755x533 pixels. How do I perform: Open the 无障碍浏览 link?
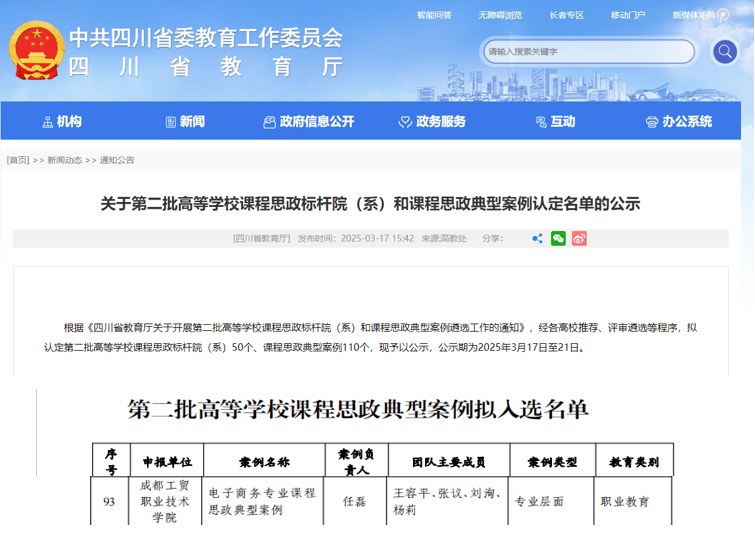pyautogui.click(x=500, y=15)
